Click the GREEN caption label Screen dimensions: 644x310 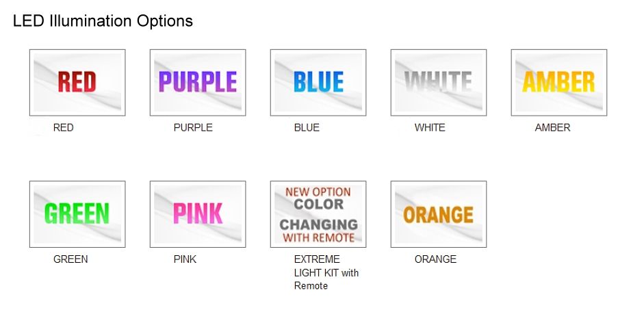tap(70, 259)
